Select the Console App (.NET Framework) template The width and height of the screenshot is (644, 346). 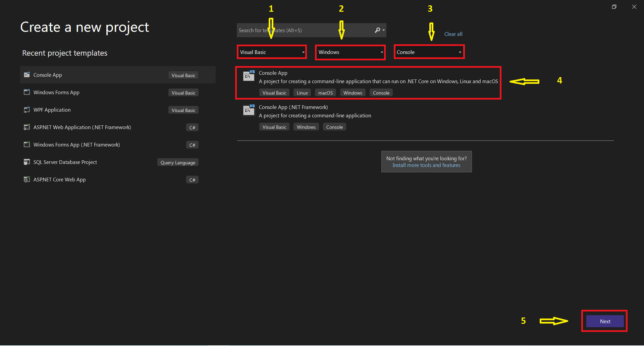[x=293, y=107]
